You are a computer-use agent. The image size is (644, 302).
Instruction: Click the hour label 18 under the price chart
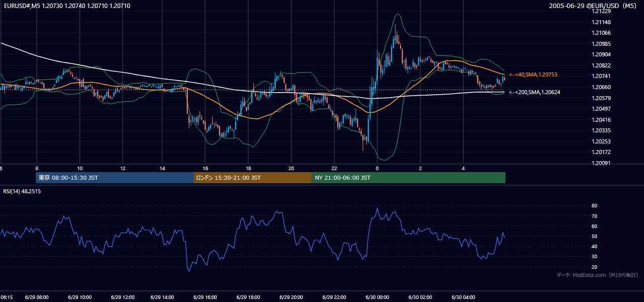[248, 168]
